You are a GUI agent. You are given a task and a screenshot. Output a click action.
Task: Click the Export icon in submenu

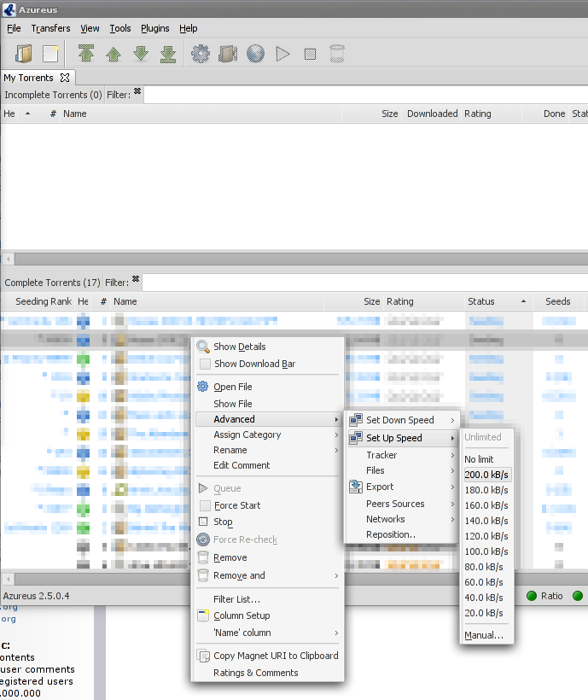tap(356, 487)
